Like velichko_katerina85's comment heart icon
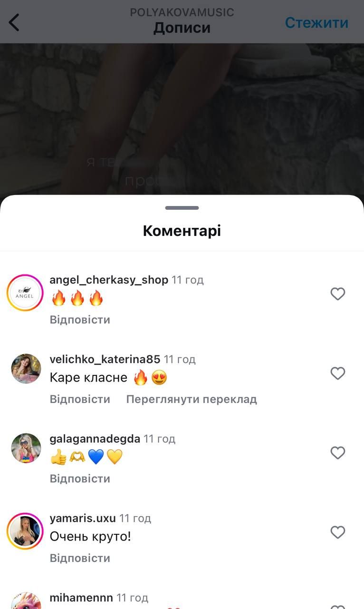Screen dimensions: 364x609 337,373
